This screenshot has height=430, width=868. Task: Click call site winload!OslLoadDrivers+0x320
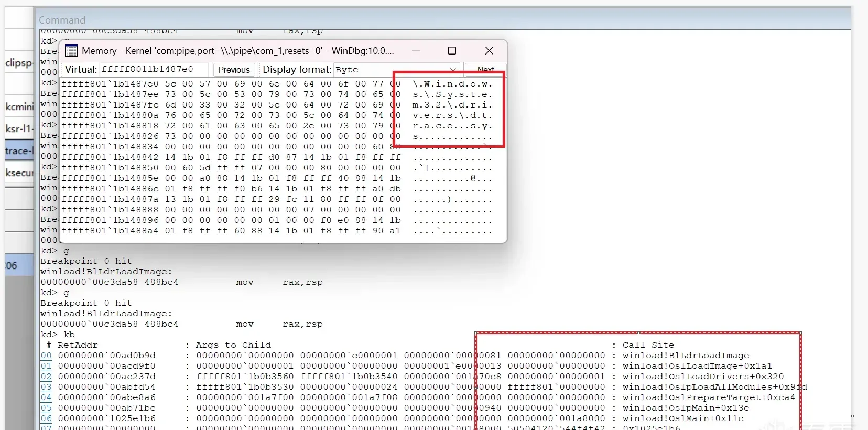point(703,377)
